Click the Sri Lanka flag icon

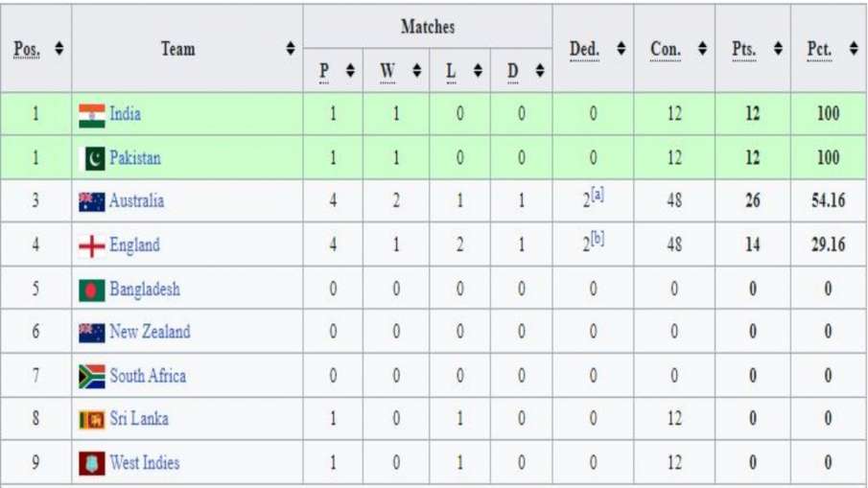tap(92, 420)
